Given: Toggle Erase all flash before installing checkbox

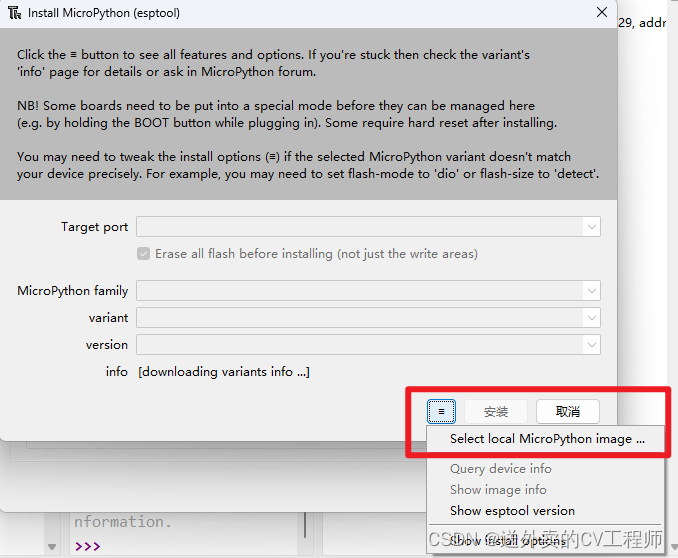Looking at the screenshot, I should [144, 254].
